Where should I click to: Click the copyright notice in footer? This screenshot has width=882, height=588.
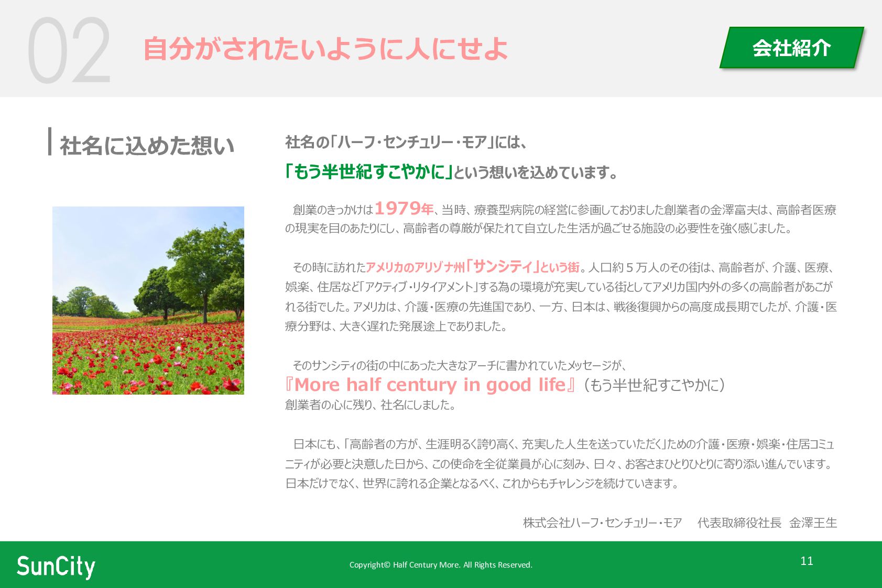pos(441,564)
